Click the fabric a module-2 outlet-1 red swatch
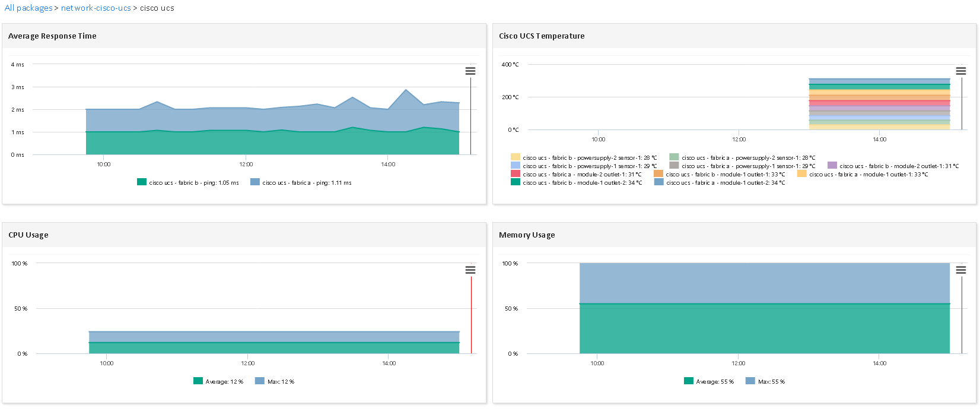Screen dimensions: 980x411 pos(516,174)
